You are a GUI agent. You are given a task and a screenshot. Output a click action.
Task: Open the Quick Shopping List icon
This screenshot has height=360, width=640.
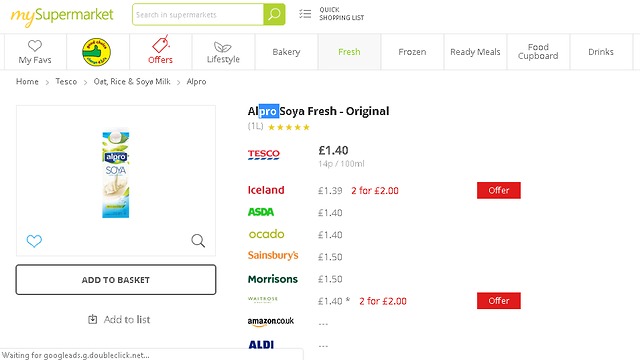[305, 14]
